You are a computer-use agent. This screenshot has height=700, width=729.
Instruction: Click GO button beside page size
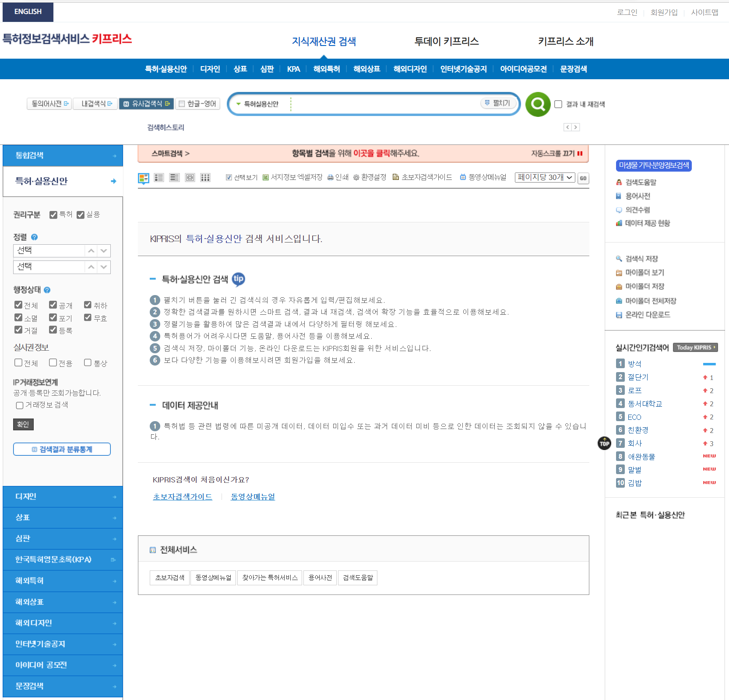point(583,178)
